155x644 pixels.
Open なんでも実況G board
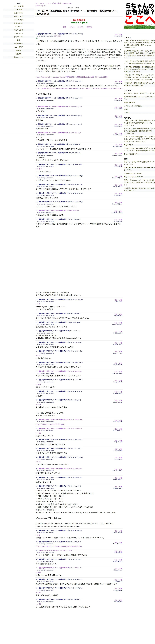[19, 20]
